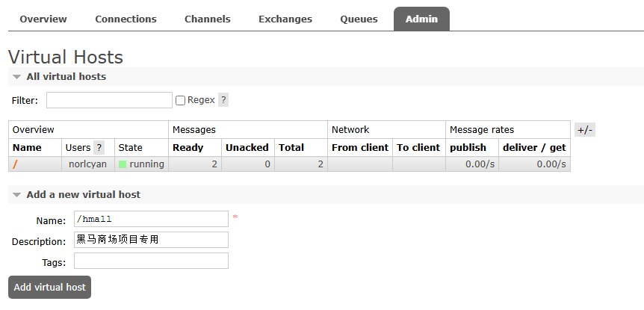Click the Description input field

tap(151, 240)
